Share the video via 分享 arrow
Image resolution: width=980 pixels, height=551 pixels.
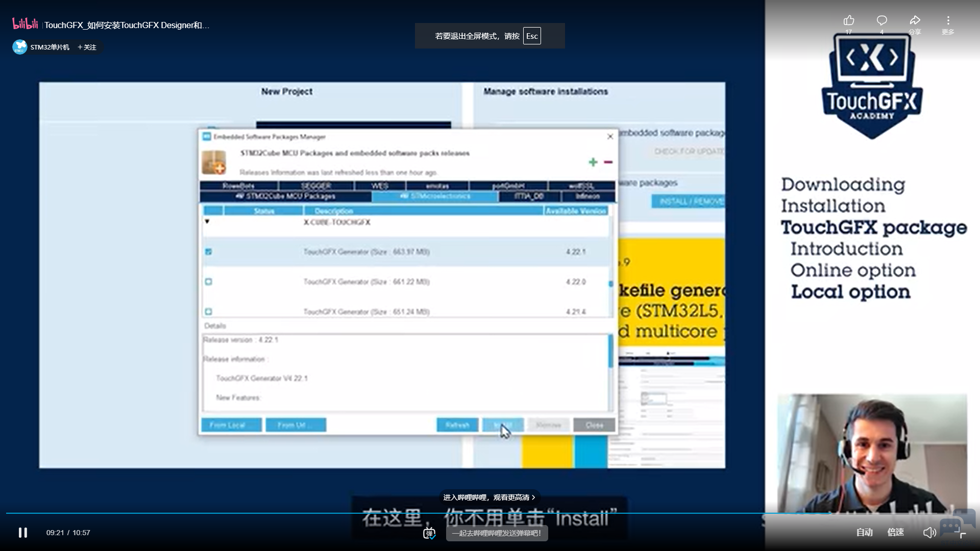pyautogui.click(x=915, y=20)
